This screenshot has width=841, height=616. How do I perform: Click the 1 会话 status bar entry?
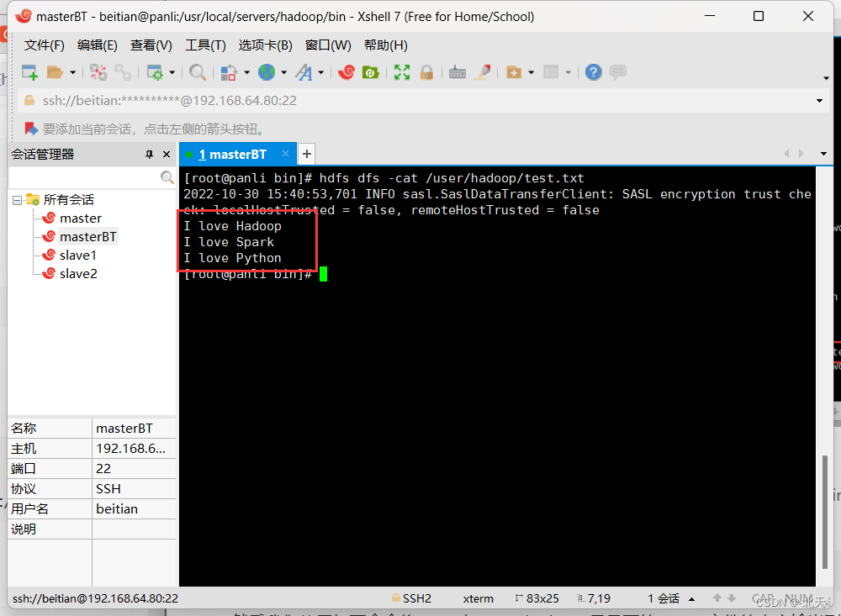pyautogui.click(x=664, y=598)
